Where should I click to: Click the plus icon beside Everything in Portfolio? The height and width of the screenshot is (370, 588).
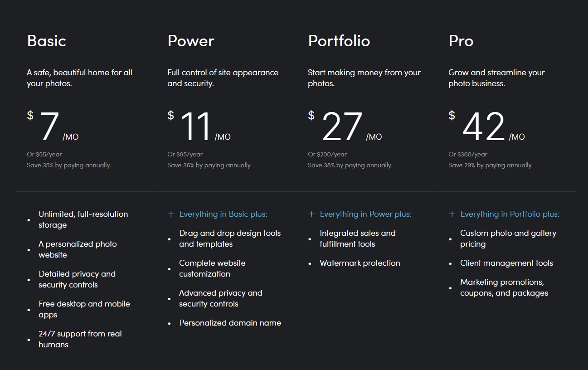[x=452, y=214]
